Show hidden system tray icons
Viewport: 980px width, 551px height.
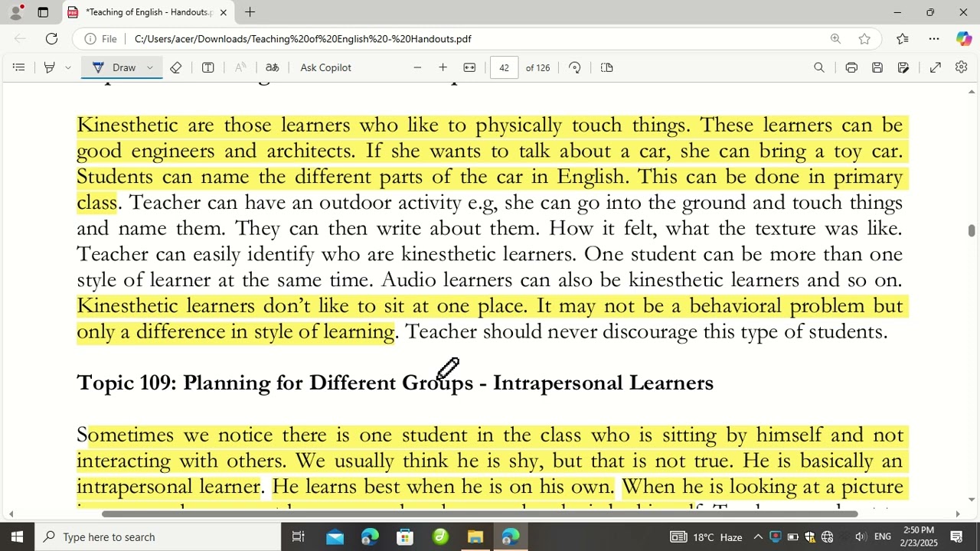758,536
